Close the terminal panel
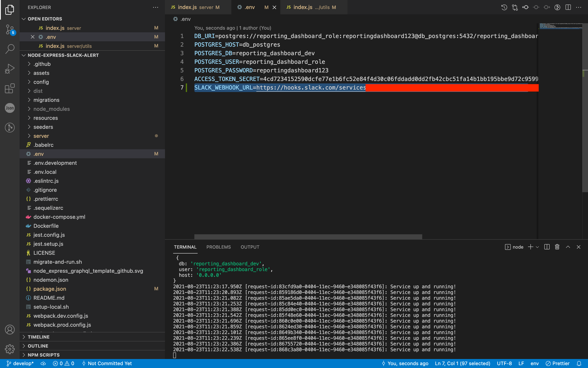588x368 pixels. (x=579, y=247)
